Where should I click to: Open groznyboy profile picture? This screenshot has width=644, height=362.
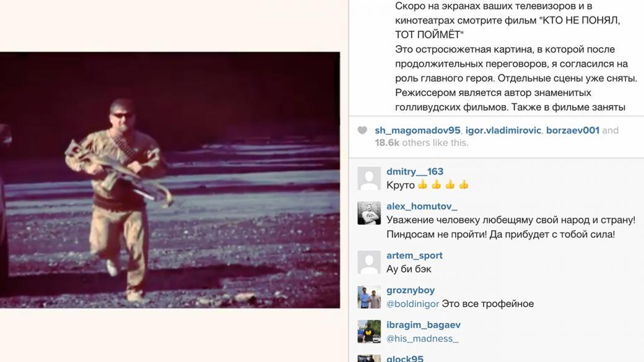369,297
